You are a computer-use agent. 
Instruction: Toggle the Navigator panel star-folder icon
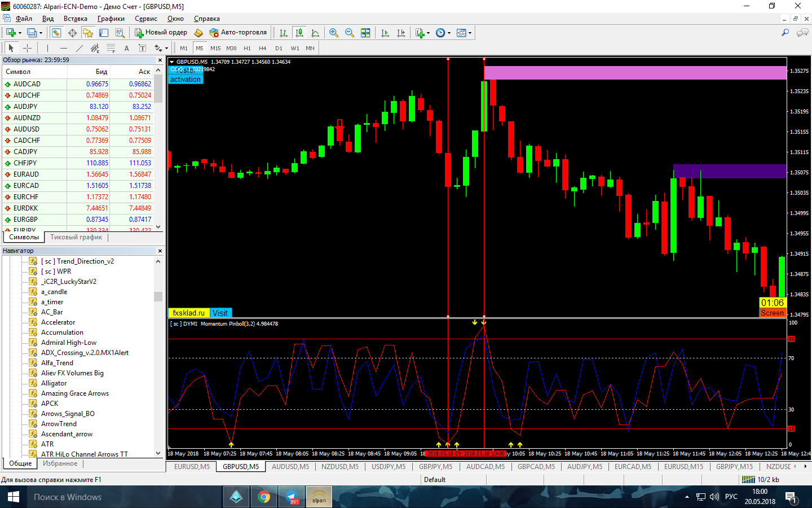[x=88, y=33]
